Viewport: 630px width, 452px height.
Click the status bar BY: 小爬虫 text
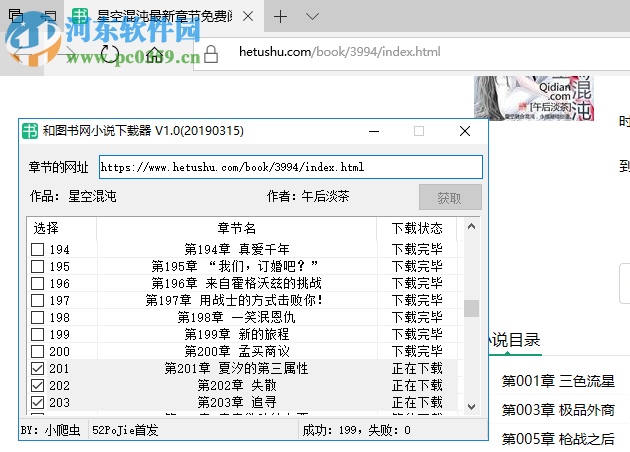click(x=51, y=430)
